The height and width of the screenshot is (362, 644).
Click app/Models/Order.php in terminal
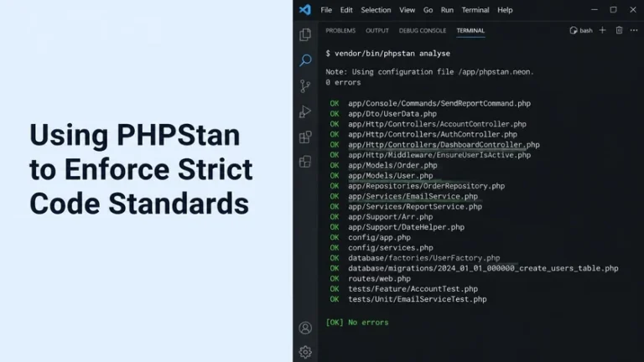[392, 165]
